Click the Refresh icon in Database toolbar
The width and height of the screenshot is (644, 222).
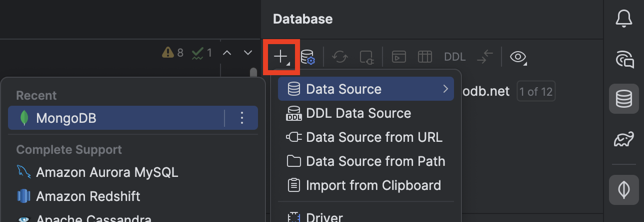[340, 57]
